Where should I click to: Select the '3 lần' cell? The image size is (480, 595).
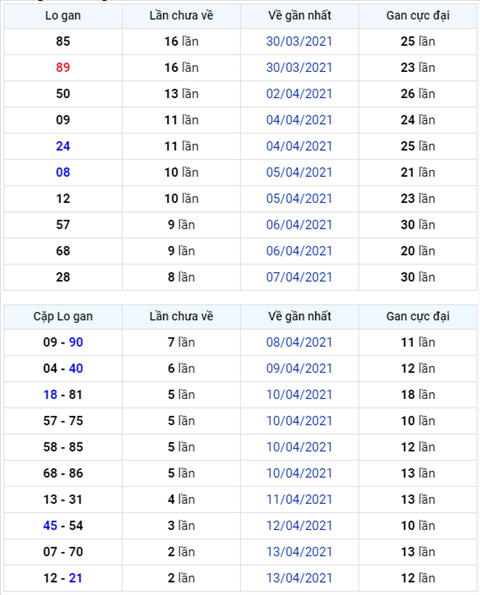(x=181, y=526)
